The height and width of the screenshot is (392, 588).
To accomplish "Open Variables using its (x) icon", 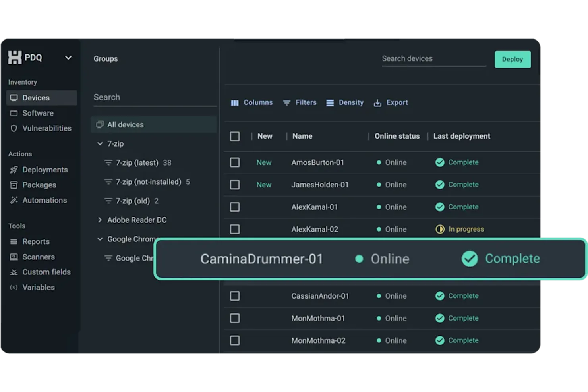I will [13, 287].
